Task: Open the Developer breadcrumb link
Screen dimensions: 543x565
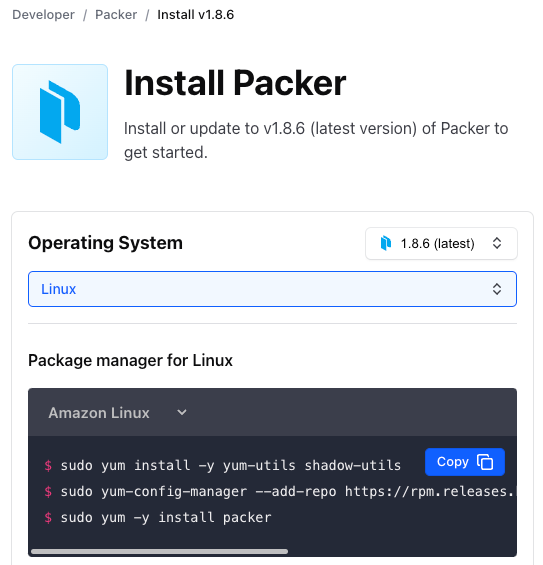Action: (43, 15)
